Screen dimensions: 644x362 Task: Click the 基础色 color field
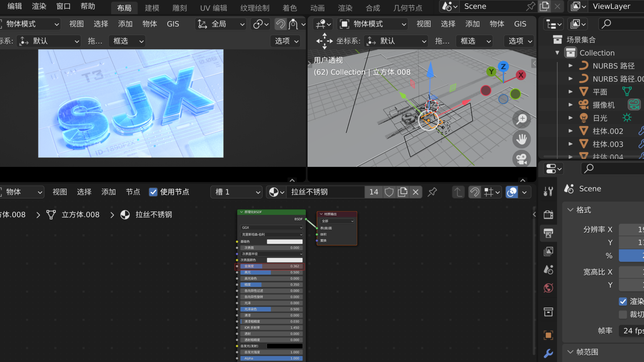pos(284,241)
